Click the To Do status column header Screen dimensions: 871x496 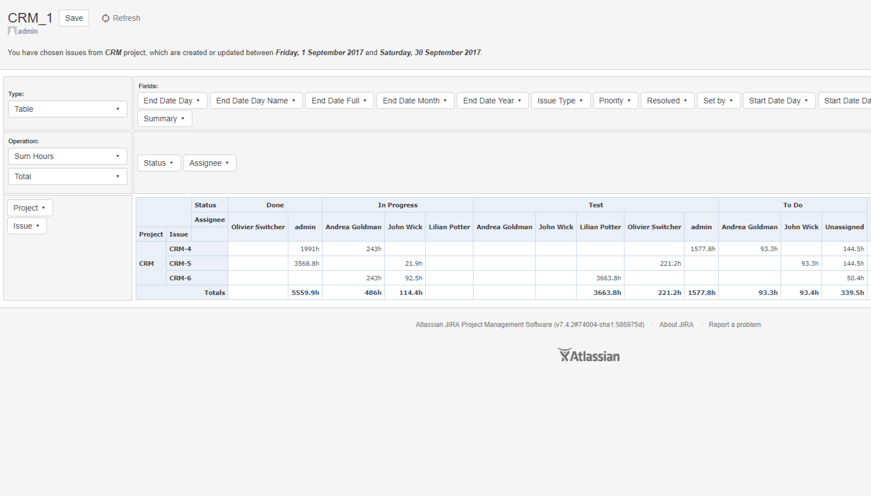point(793,205)
